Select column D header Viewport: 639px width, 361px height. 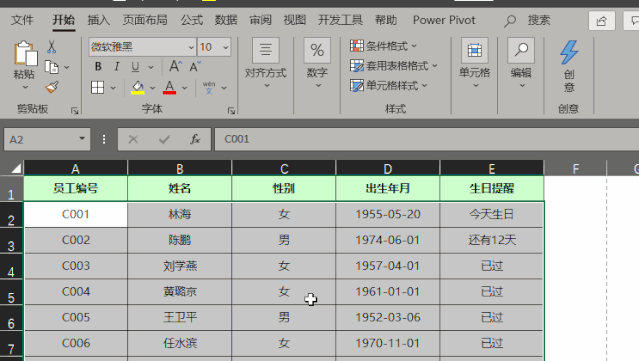tap(388, 168)
